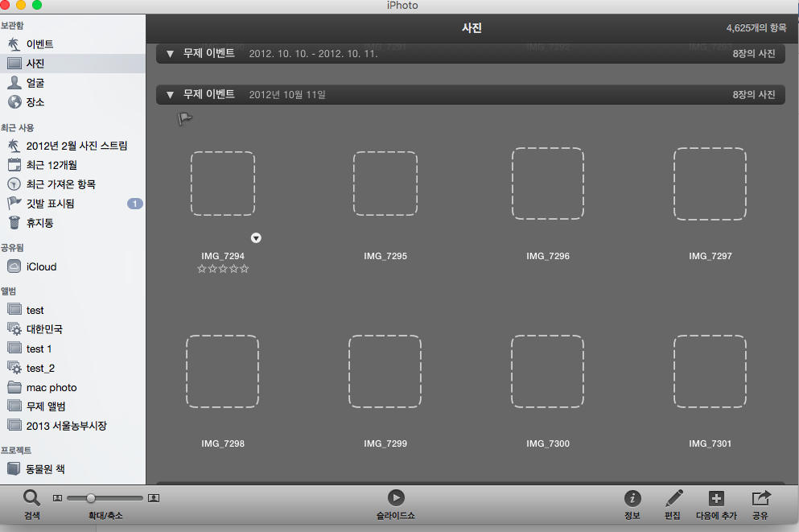Collapse the 2012. 10. 10. event header triangle
Screen dimensions: 799x532
170,54
